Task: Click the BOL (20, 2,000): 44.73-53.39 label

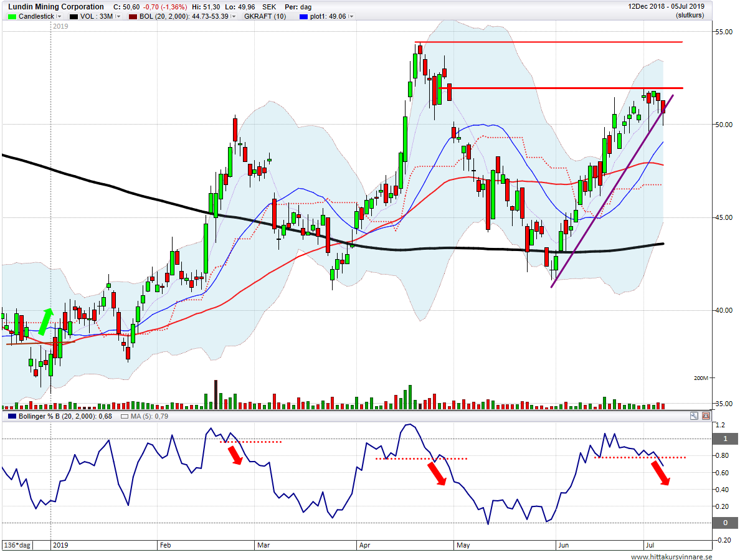Action: pos(184,17)
